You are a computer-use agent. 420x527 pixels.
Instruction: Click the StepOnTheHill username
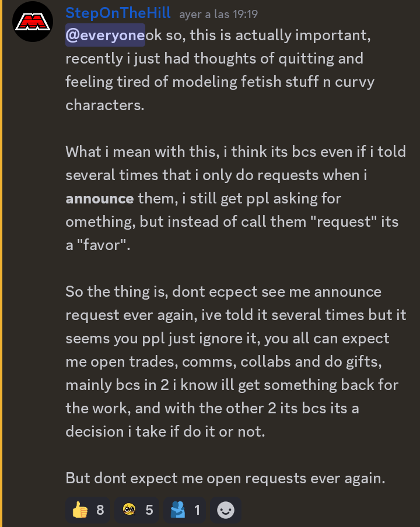118,13
